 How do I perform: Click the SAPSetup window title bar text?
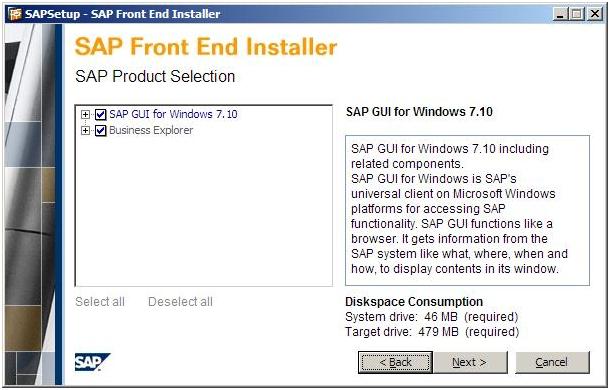point(123,14)
